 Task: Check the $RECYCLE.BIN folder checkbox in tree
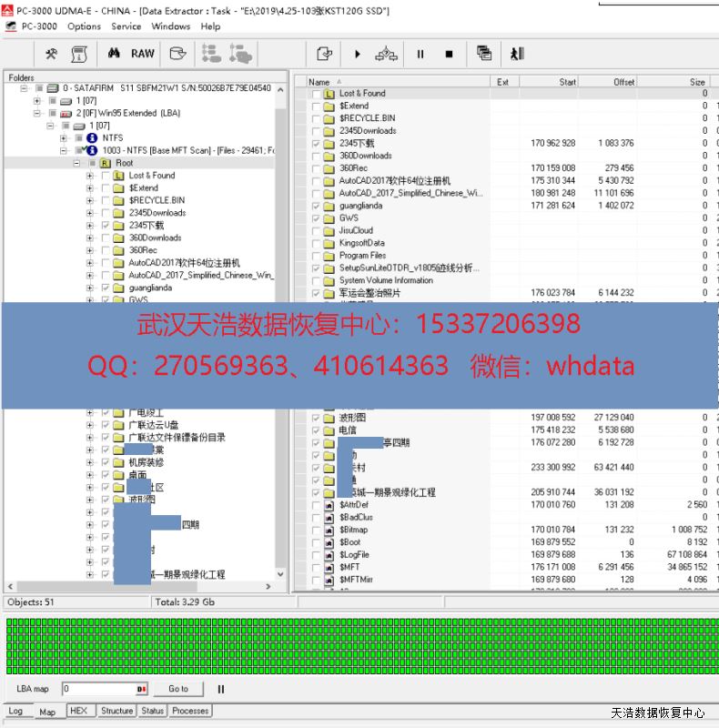pos(106,200)
